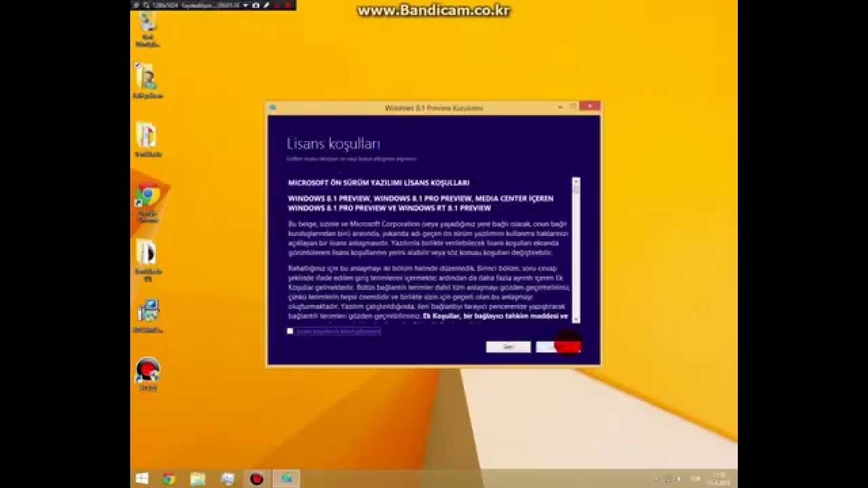The height and width of the screenshot is (488, 868).
Task: Click the input language indicator in tray
Action: tap(695, 479)
